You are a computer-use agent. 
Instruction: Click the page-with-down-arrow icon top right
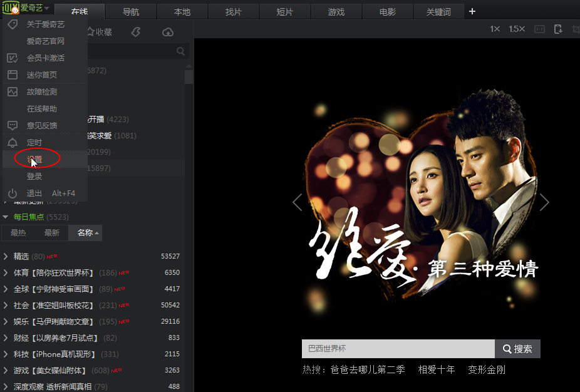558,29
